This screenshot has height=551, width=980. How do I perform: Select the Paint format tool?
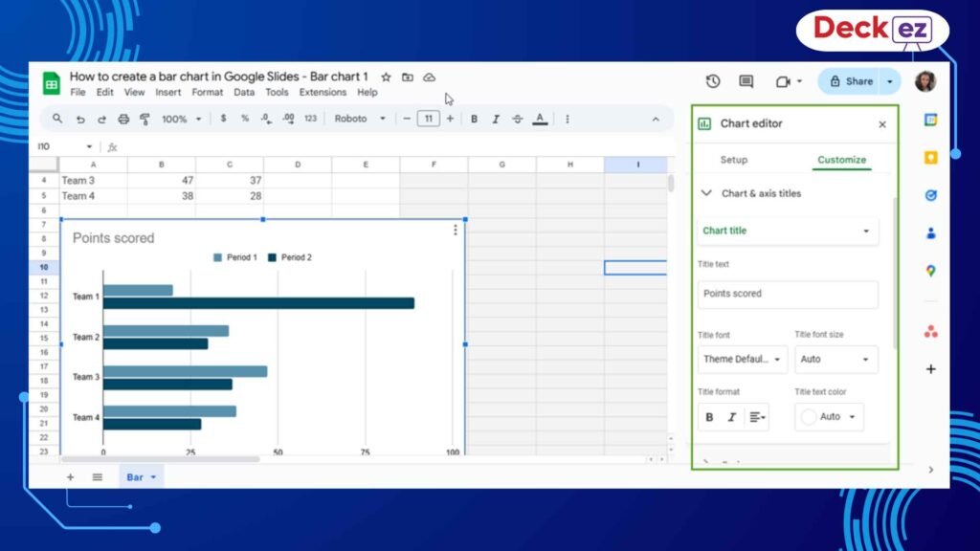pos(145,118)
